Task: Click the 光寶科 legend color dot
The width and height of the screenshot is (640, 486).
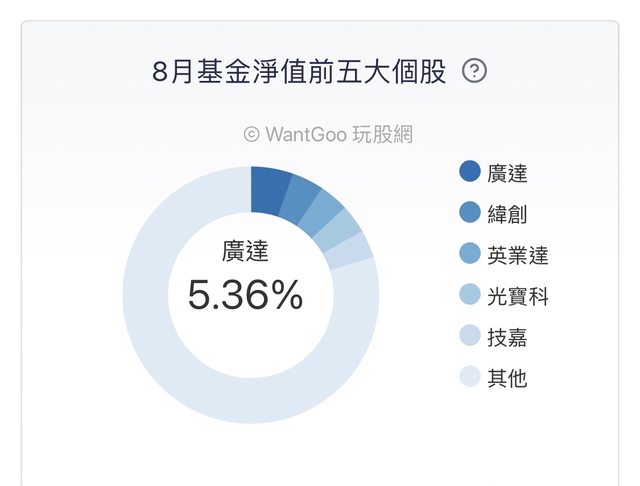Action: click(470, 296)
